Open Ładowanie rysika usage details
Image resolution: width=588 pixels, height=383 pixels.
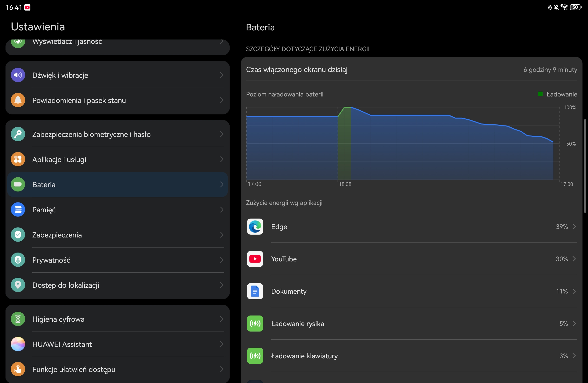412,323
